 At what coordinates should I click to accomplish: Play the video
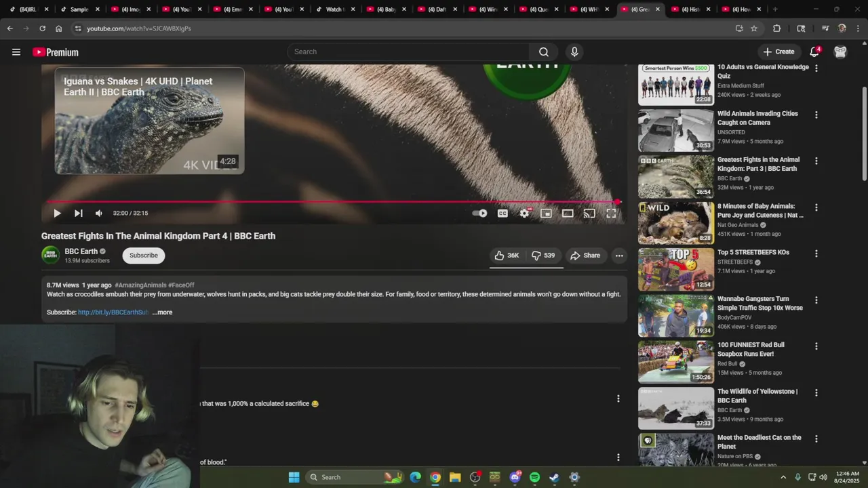[x=57, y=213]
